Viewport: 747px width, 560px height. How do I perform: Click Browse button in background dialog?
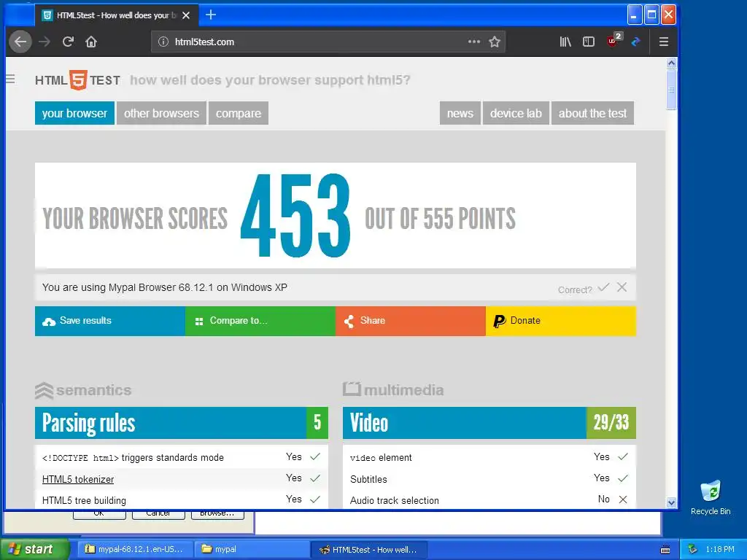click(217, 514)
